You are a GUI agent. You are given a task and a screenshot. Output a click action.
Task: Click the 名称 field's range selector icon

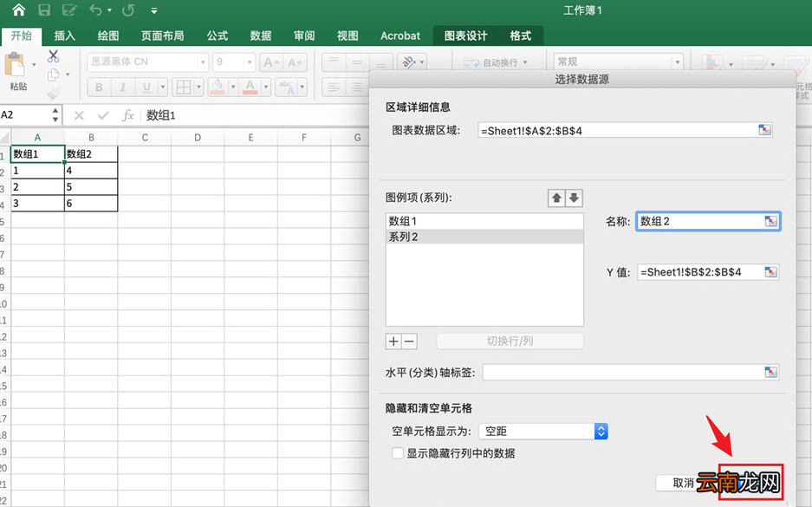pos(771,221)
